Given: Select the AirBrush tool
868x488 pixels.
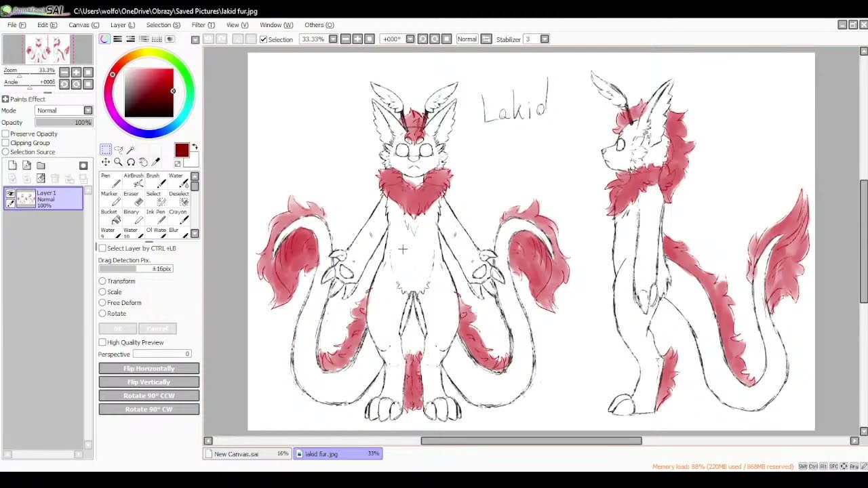Looking at the screenshot, I should click(x=133, y=180).
